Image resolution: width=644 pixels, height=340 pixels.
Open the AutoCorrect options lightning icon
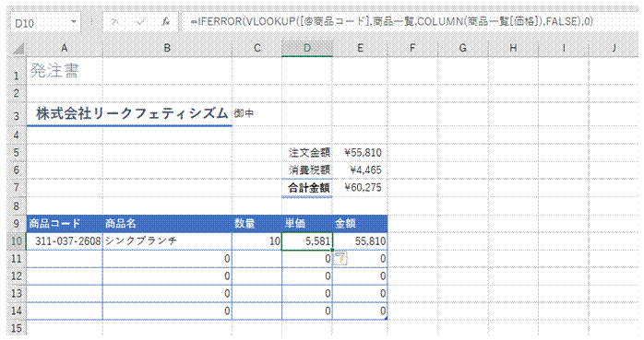point(340,258)
